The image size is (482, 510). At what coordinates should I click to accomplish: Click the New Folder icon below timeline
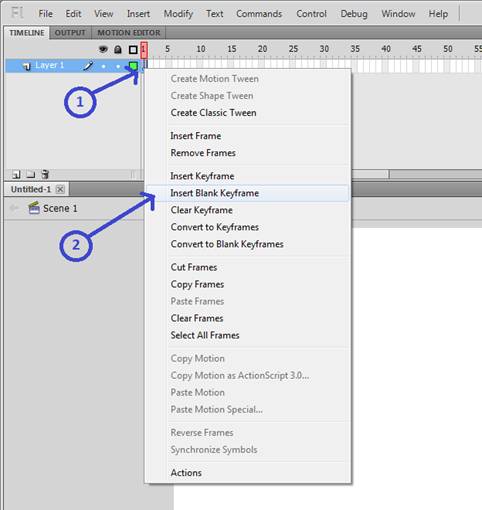click(x=30, y=174)
